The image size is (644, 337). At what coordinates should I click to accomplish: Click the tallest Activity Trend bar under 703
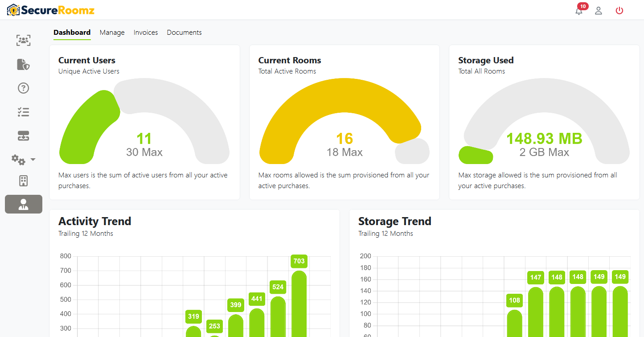tap(299, 304)
